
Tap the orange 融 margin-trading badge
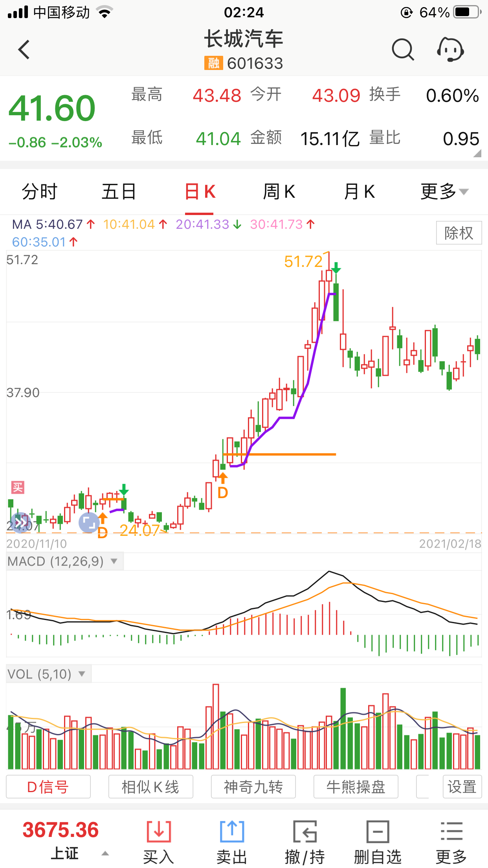click(x=213, y=63)
